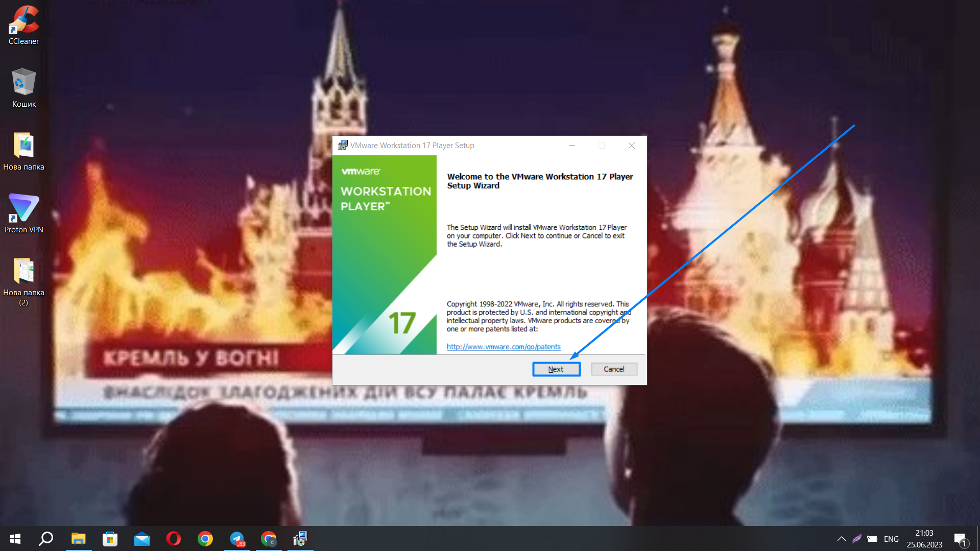Close the VMware Setup window

click(x=631, y=146)
